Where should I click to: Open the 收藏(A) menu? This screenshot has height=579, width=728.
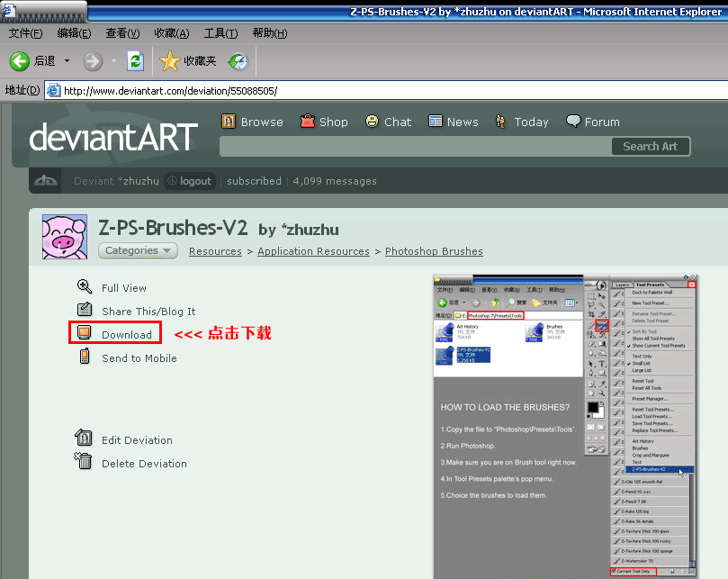[172, 33]
